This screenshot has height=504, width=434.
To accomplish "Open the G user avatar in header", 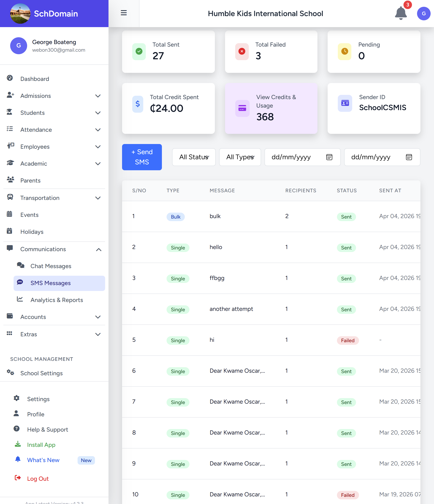I will 424,14.
